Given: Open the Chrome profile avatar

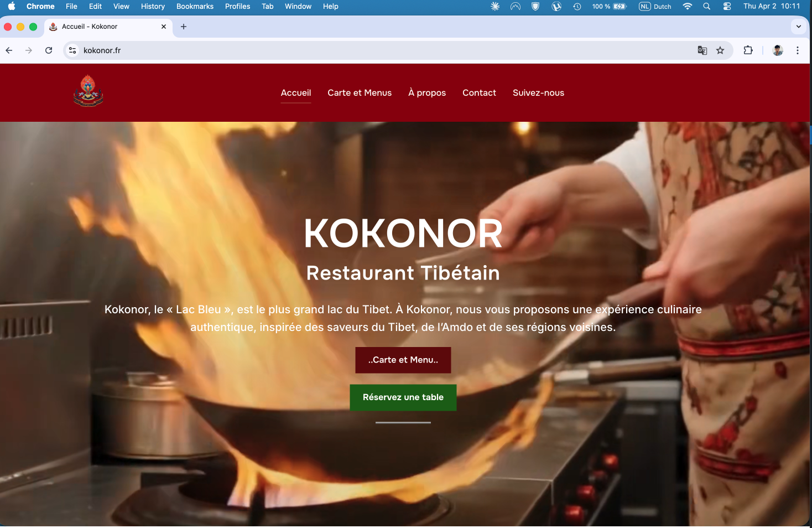Looking at the screenshot, I should (778, 50).
